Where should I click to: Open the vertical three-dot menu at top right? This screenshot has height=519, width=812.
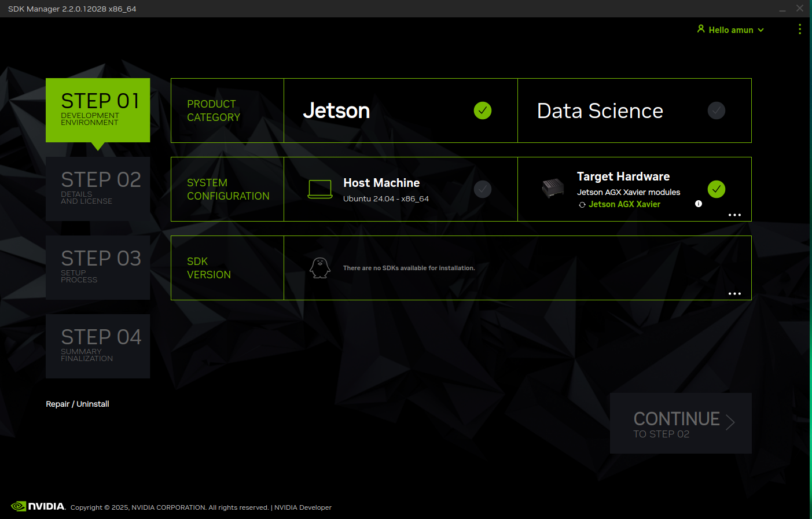[800, 29]
